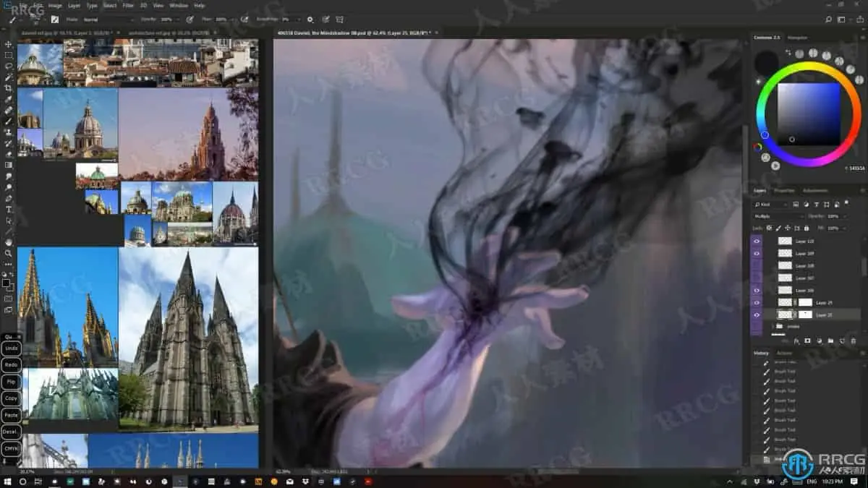Switch to the Actions panel tab
The image size is (868, 488).
click(x=785, y=353)
